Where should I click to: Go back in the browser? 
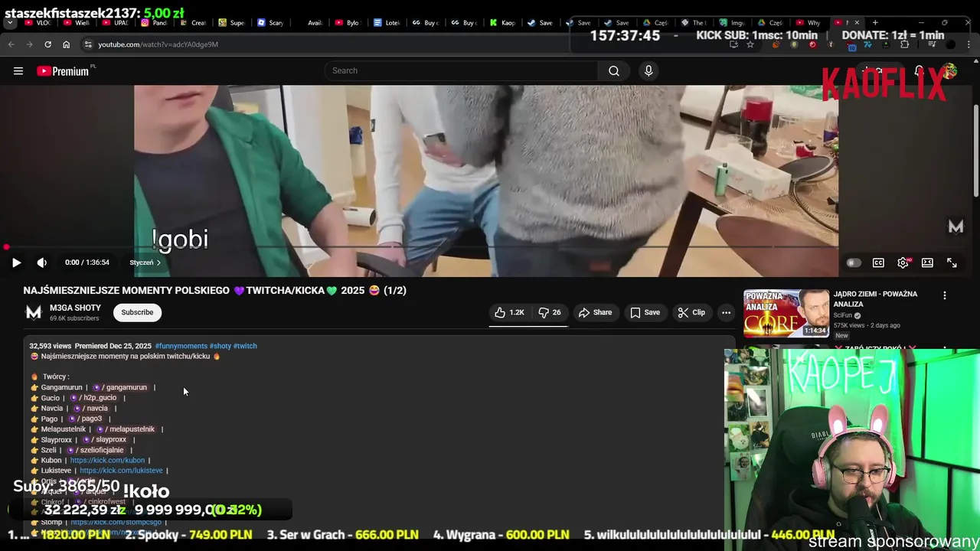11,44
